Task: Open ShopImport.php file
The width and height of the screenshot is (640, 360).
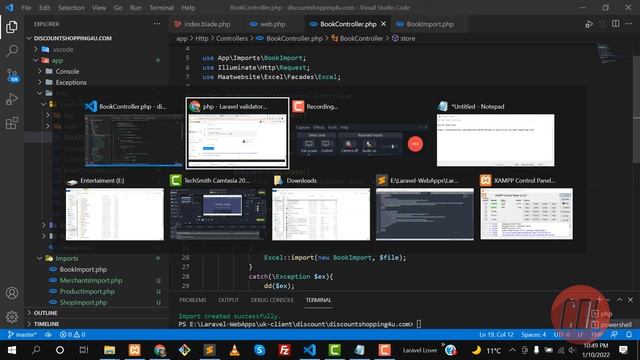Action: coord(83,302)
